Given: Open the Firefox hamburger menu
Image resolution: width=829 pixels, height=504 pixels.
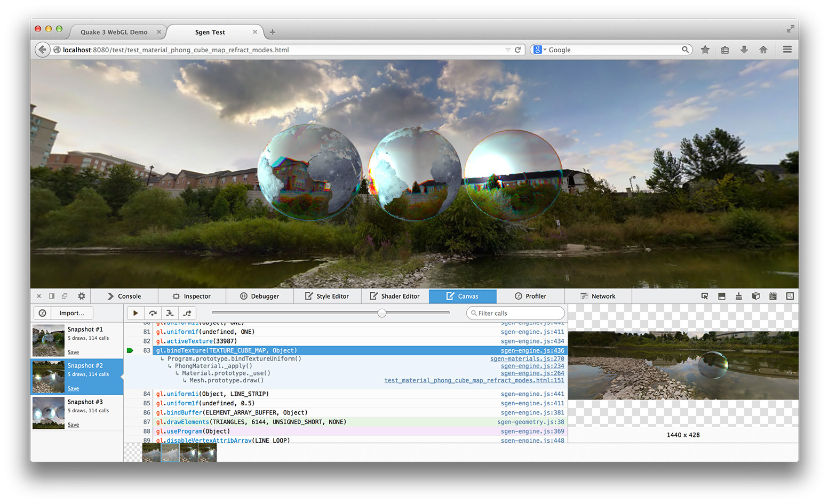Looking at the screenshot, I should click(x=787, y=50).
